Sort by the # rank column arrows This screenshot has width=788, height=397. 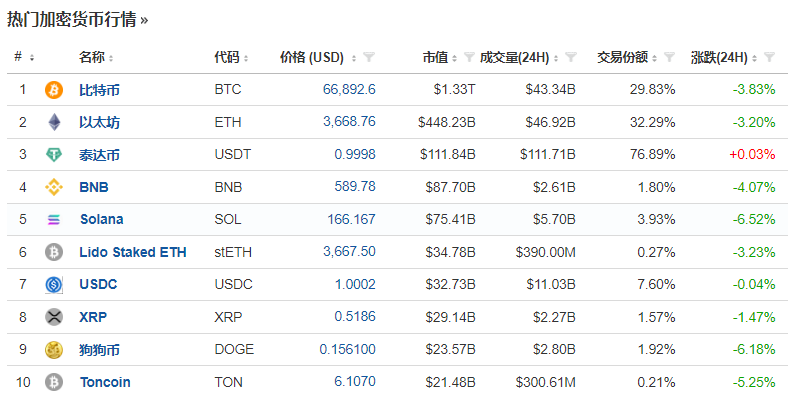[32, 58]
